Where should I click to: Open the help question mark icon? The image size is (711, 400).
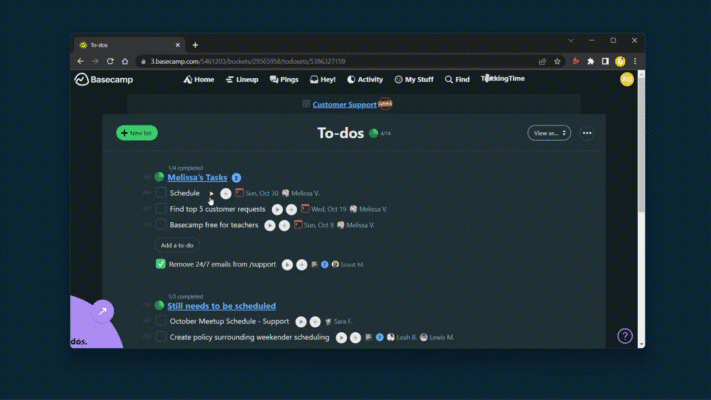click(625, 336)
